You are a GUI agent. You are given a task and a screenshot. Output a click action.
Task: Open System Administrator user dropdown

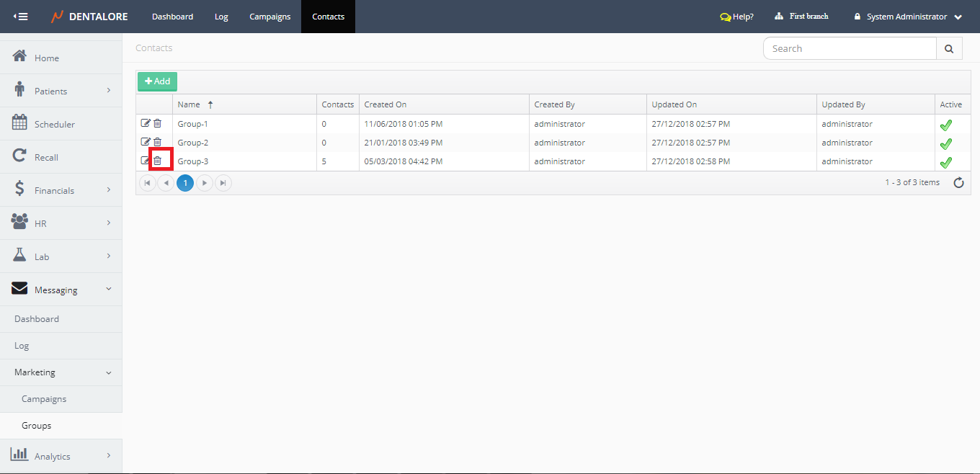[908, 17]
